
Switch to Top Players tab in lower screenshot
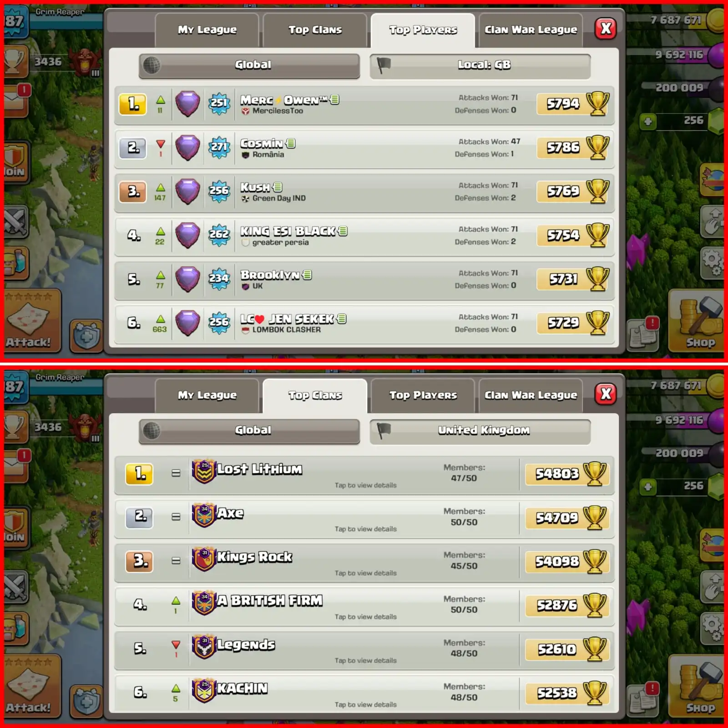pyautogui.click(x=423, y=395)
